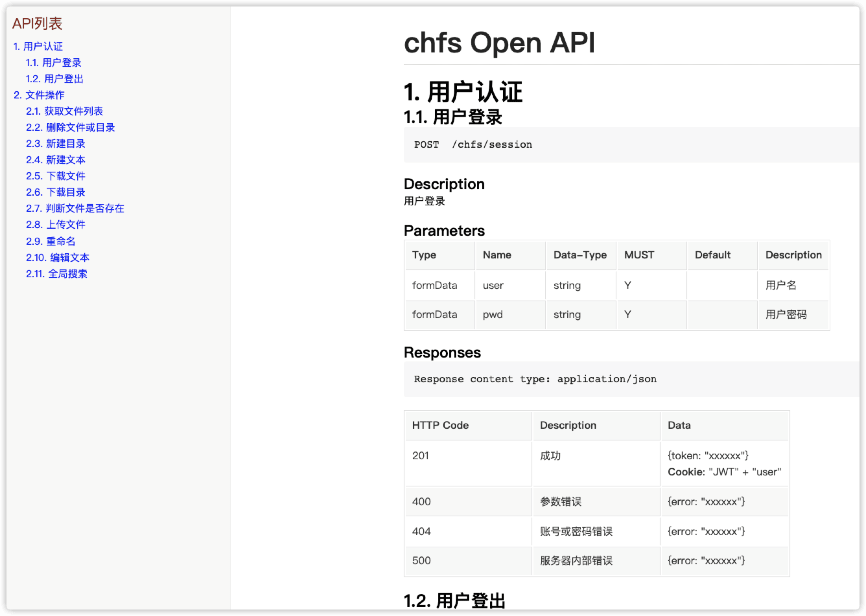The width and height of the screenshot is (866, 616).
Task: Click the chfs Open API page title
Action: [499, 42]
